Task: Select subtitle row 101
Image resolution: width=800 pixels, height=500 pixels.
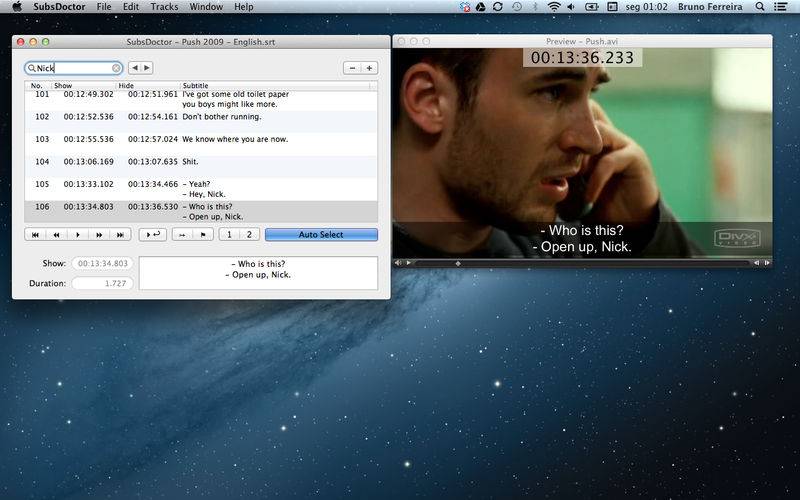Action: pos(201,99)
